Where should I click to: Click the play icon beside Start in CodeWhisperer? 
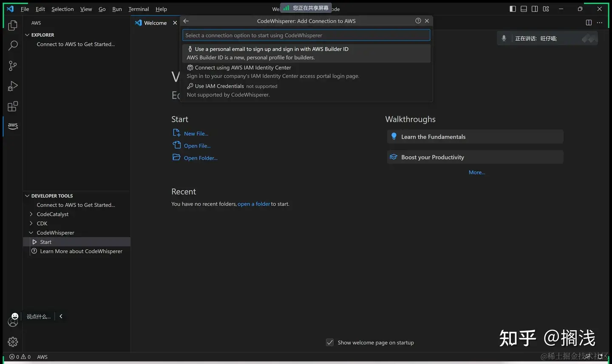pyautogui.click(x=35, y=242)
